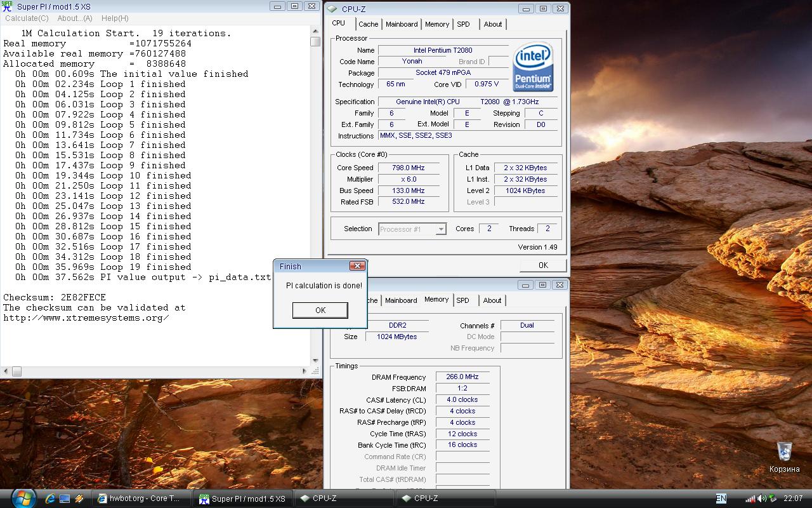Click the Yonah code name value
The height and width of the screenshot is (508, 812).
pos(412,61)
